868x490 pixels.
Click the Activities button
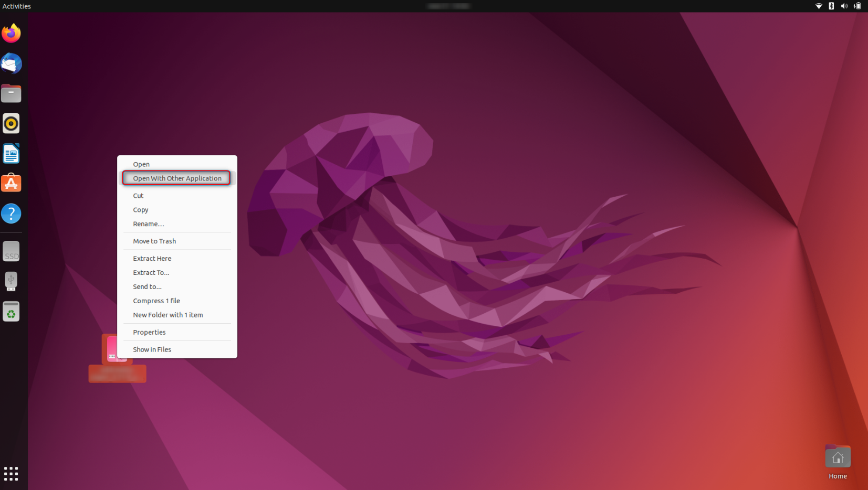pos(17,6)
